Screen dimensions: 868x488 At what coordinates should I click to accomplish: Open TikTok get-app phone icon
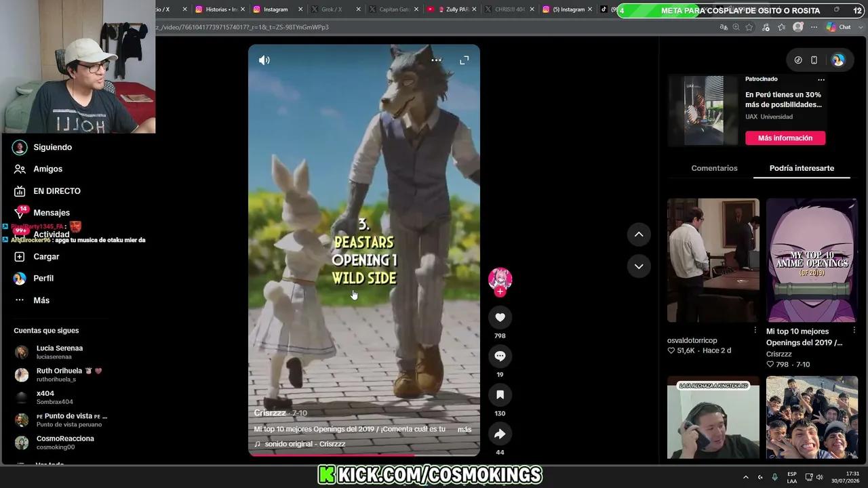(814, 60)
